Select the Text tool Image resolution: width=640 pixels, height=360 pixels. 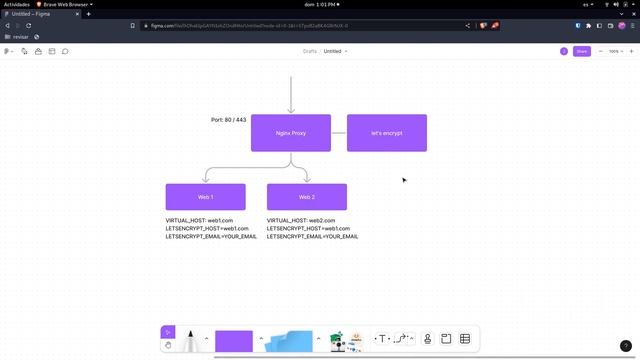[x=382, y=339]
